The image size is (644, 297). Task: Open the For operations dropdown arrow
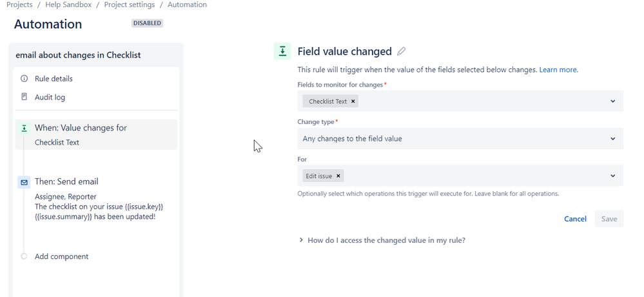pos(612,176)
